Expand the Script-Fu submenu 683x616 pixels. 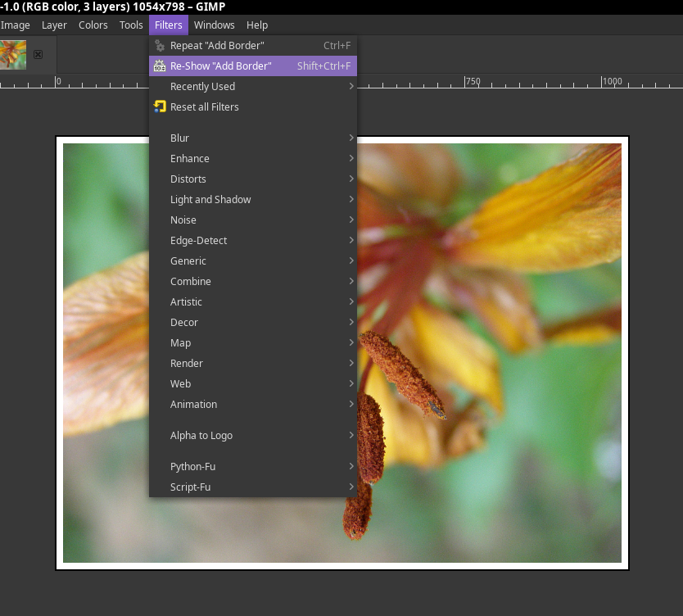253,487
